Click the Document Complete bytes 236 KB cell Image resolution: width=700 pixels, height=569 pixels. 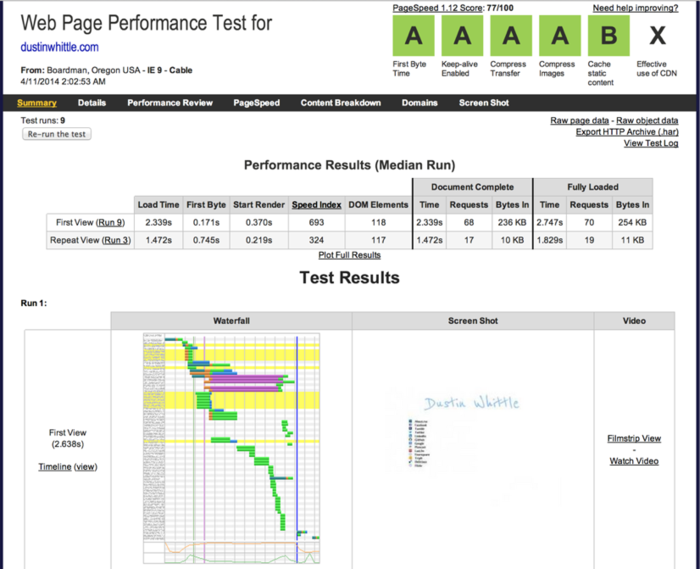coord(512,222)
